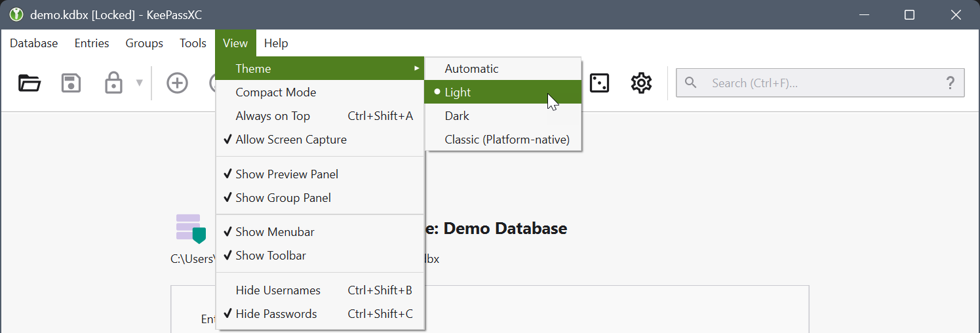This screenshot has height=333, width=980.
Task: Click the magnifier icon in search box
Action: pyautogui.click(x=690, y=83)
